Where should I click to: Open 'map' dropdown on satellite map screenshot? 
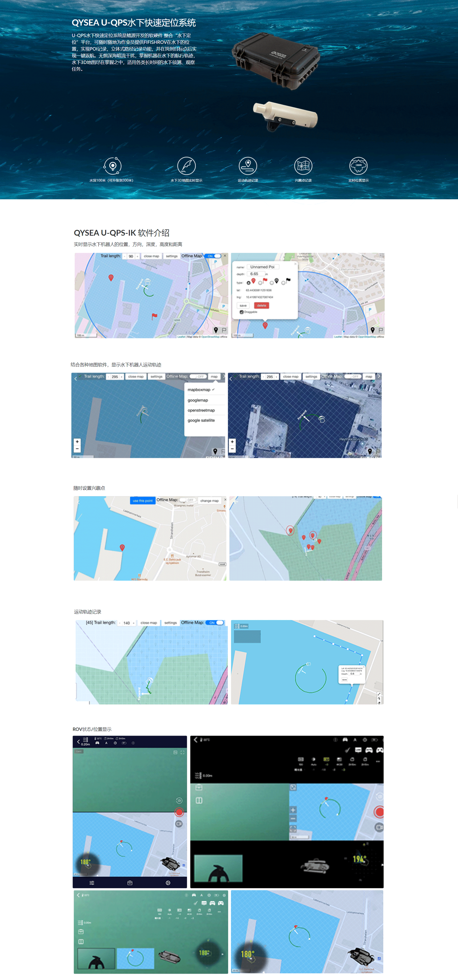point(369,377)
